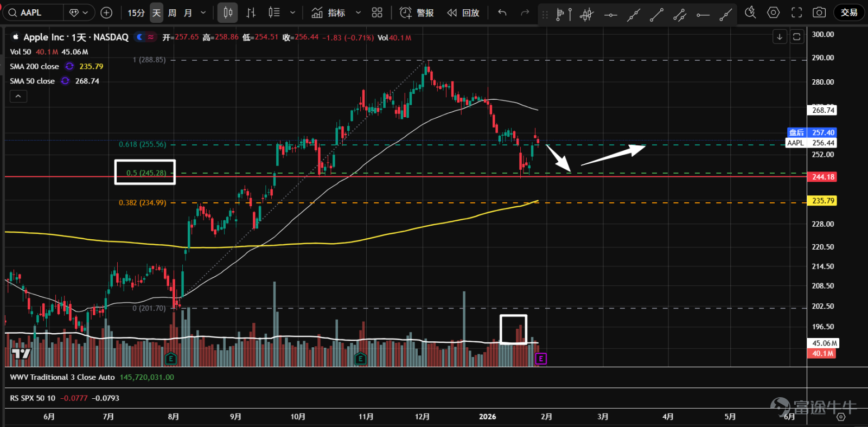Open the 指标 indicators panel

pos(329,12)
